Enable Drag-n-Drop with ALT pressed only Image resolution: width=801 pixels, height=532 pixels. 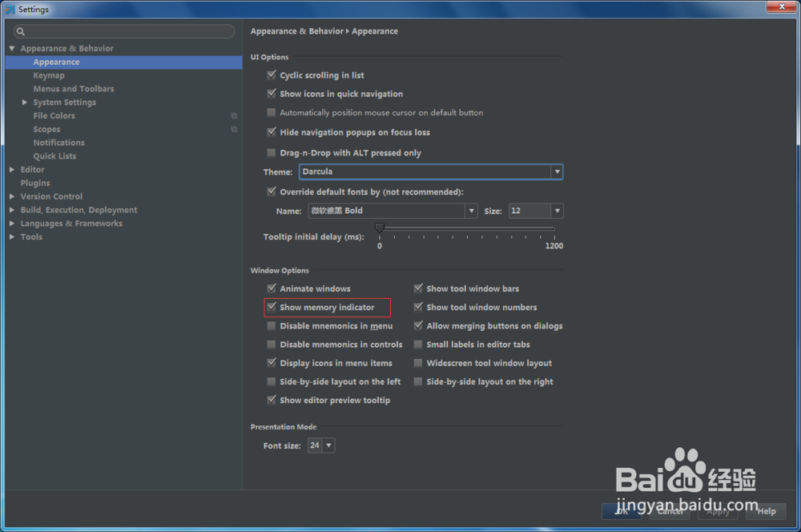(x=272, y=153)
